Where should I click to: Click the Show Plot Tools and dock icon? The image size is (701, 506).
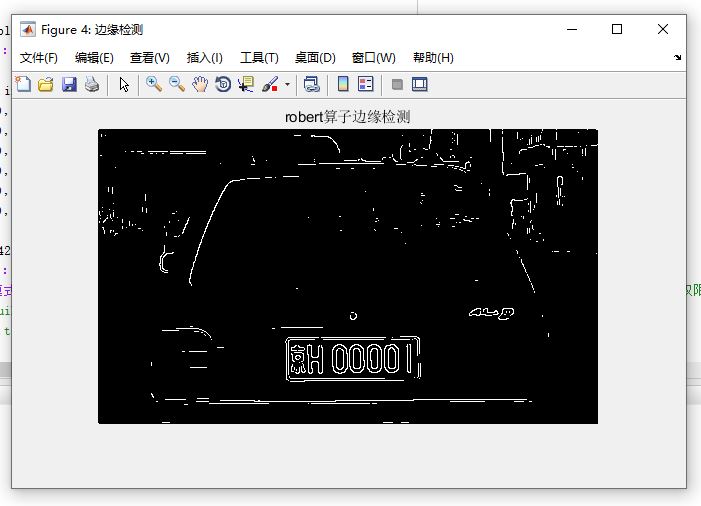click(x=419, y=84)
